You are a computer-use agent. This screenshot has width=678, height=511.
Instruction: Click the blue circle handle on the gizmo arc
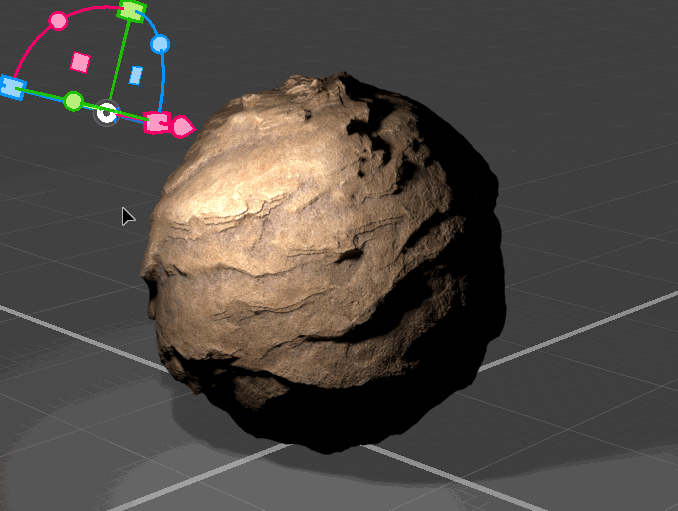160,44
